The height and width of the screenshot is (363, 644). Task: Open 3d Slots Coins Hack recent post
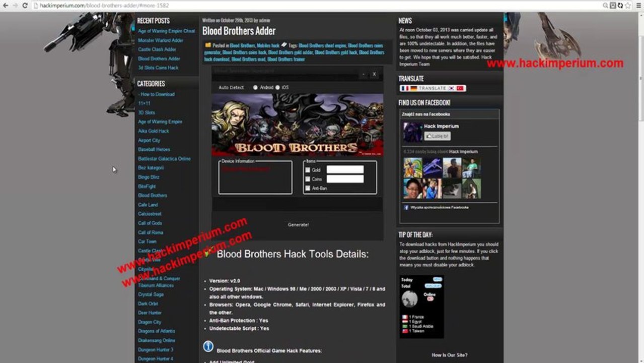click(158, 68)
